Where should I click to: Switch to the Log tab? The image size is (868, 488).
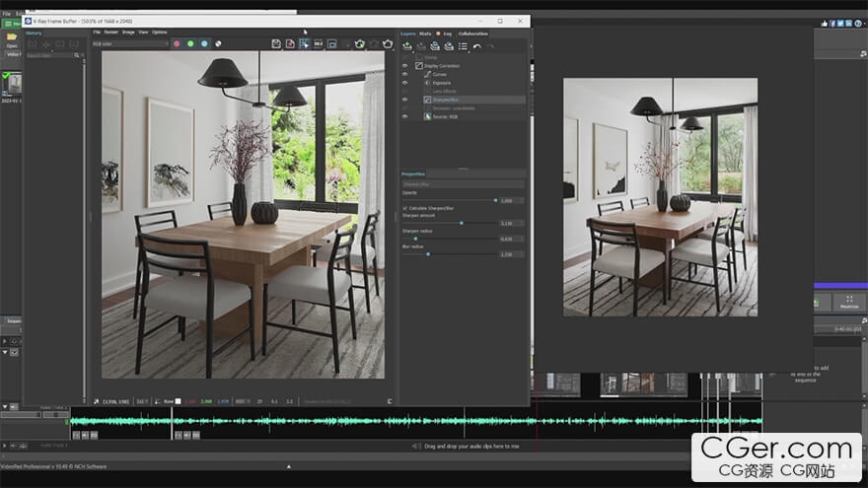pyautogui.click(x=447, y=34)
